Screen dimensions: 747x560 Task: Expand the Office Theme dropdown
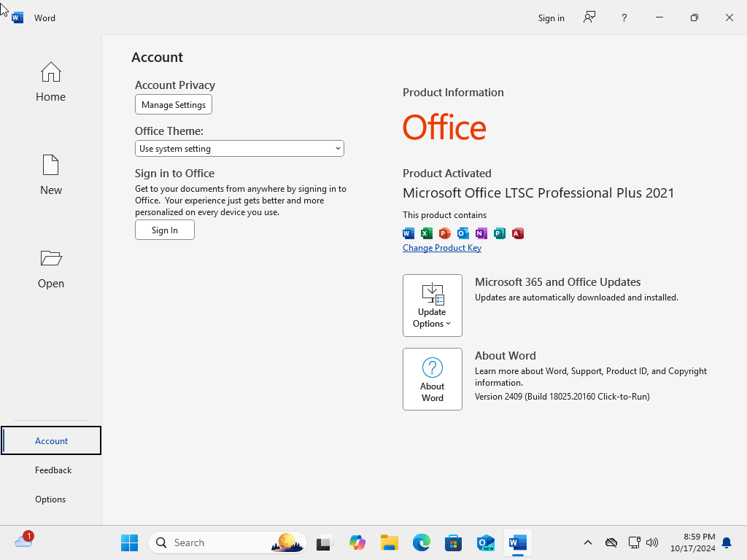[x=239, y=149]
